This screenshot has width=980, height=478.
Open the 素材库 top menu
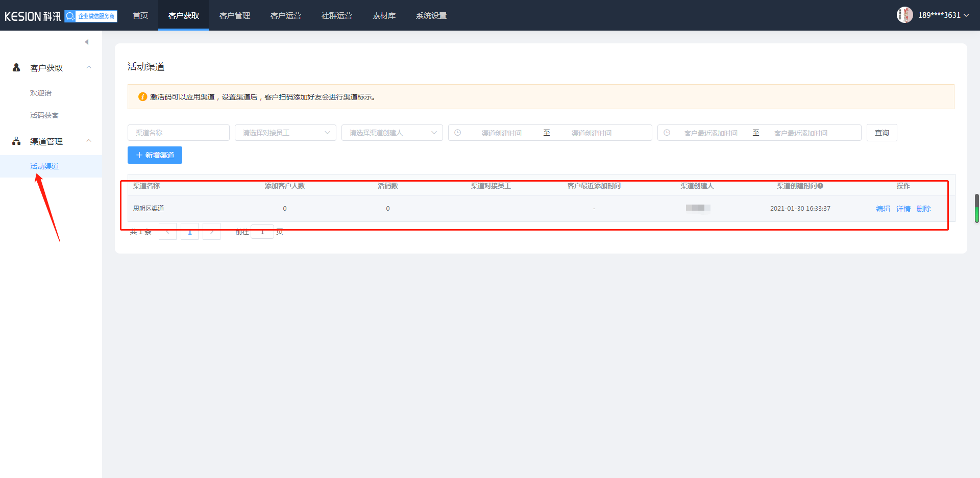(x=384, y=15)
